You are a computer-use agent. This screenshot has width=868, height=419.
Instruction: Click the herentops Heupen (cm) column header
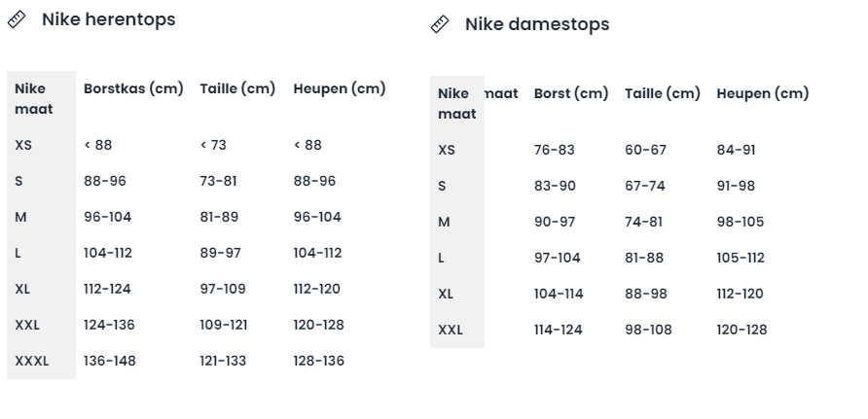point(340,88)
